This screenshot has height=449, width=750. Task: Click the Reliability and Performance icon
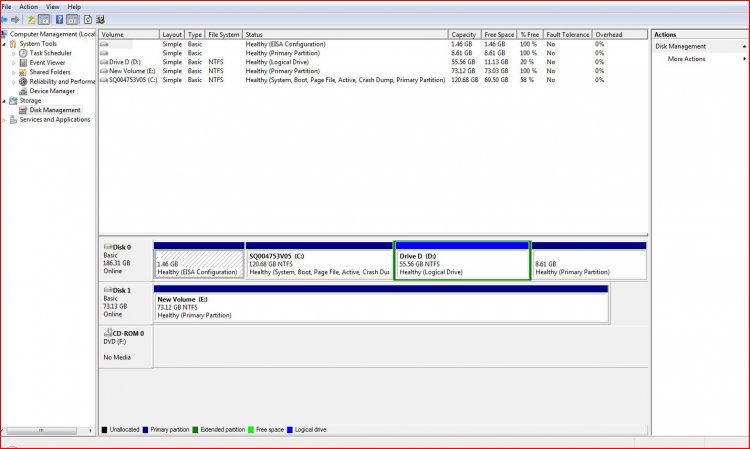coord(23,81)
